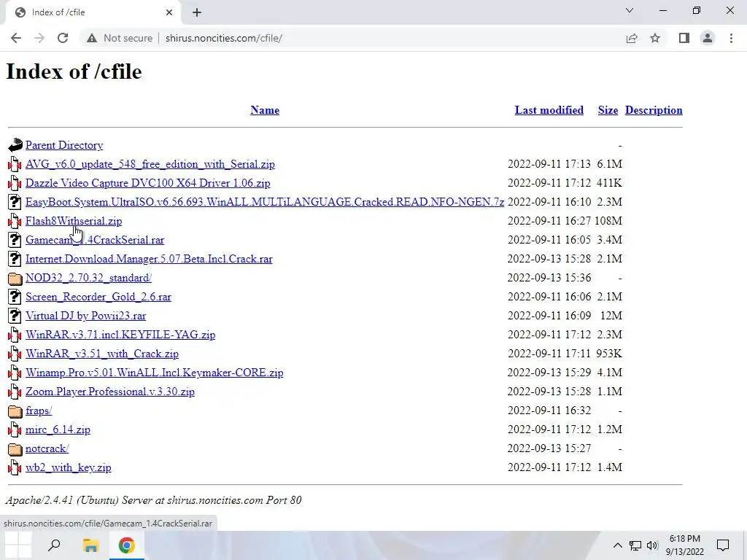The height and width of the screenshot is (560, 747).
Task: Select the Index of /cfile tab
Action: (93, 12)
